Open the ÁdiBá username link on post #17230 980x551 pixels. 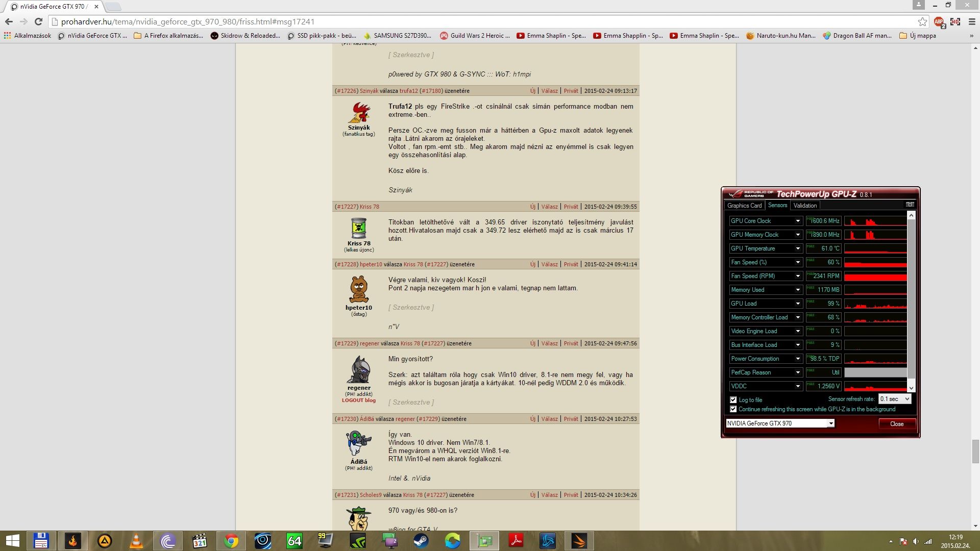coord(366,419)
